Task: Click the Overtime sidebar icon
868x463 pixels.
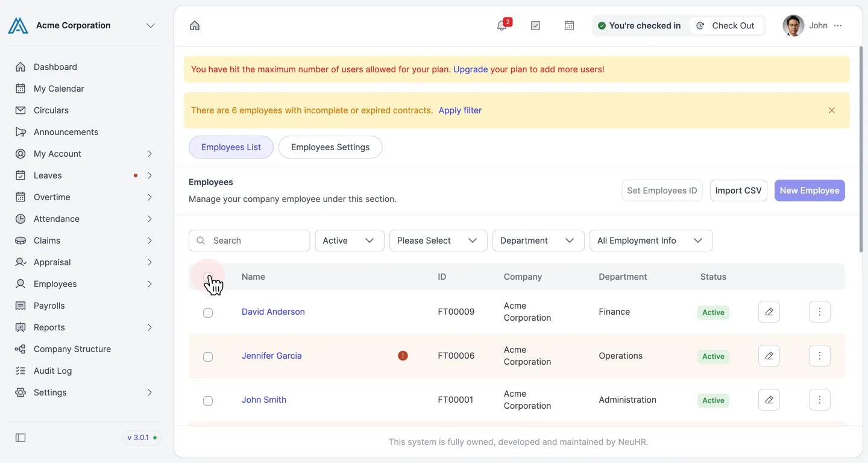Action: (20, 197)
